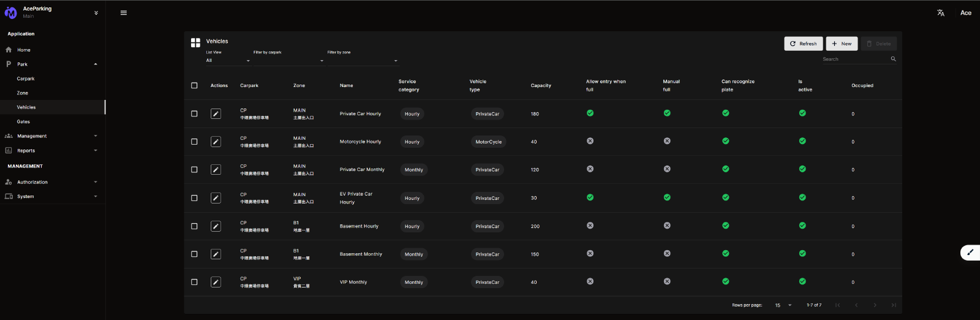Click edit pencil for Basement Hourly row

(216, 227)
